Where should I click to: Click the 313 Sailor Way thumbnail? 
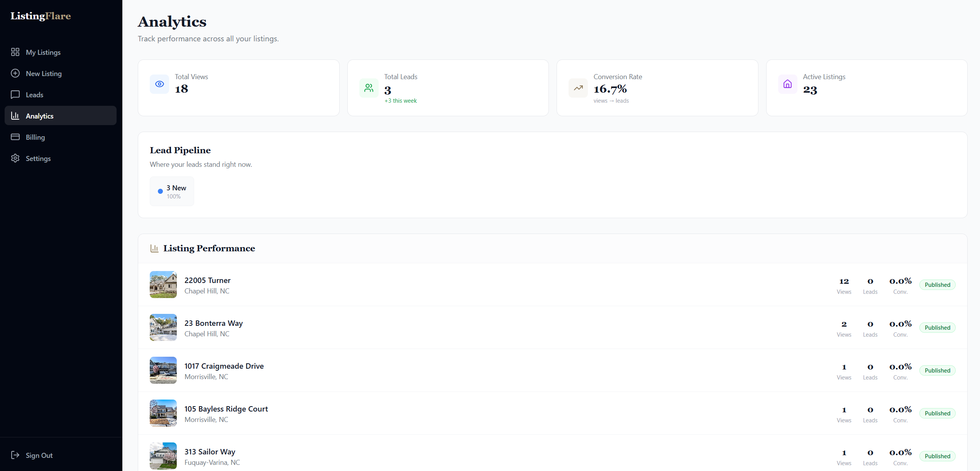163,456
